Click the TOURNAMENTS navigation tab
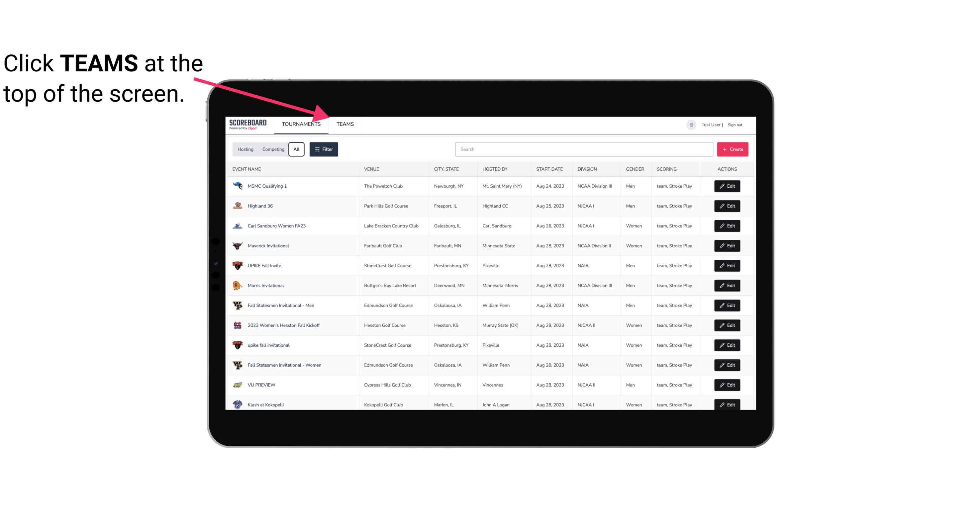This screenshot has height=527, width=980. [x=301, y=124]
